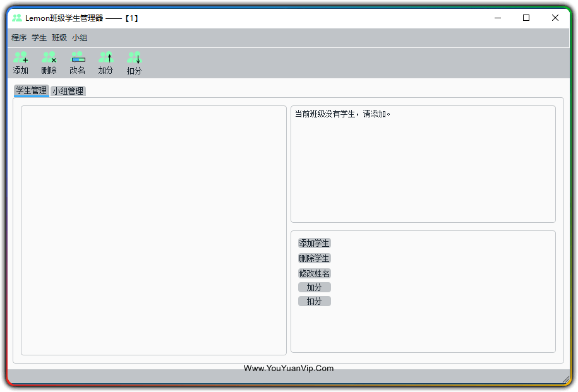The width and height of the screenshot is (578, 392).
Task: Open the 程序 menu
Action: [x=19, y=38]
